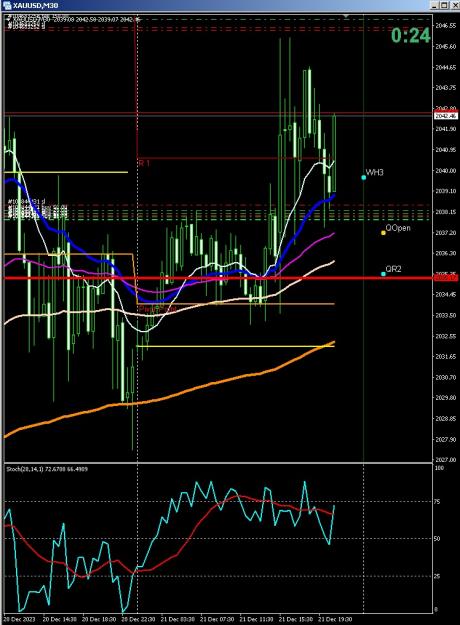Click the Stoch(20,14,1) indicator label
460x625 pixels.
47,469
